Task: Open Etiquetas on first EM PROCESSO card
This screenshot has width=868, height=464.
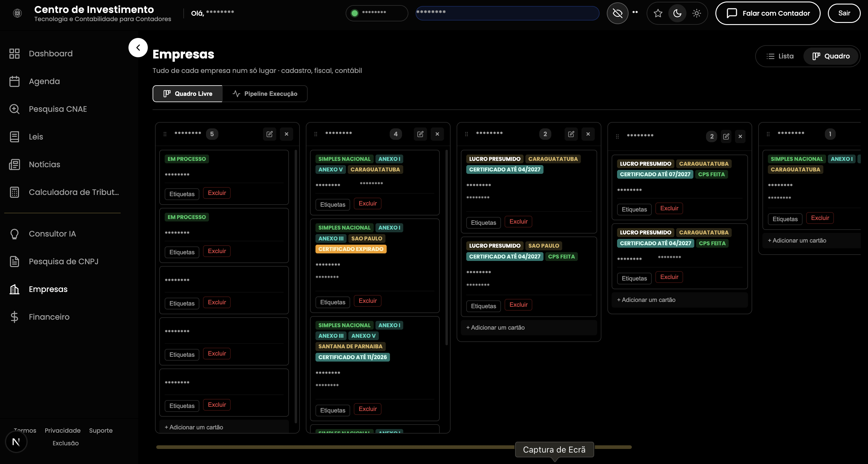Action: click(182, 194)
